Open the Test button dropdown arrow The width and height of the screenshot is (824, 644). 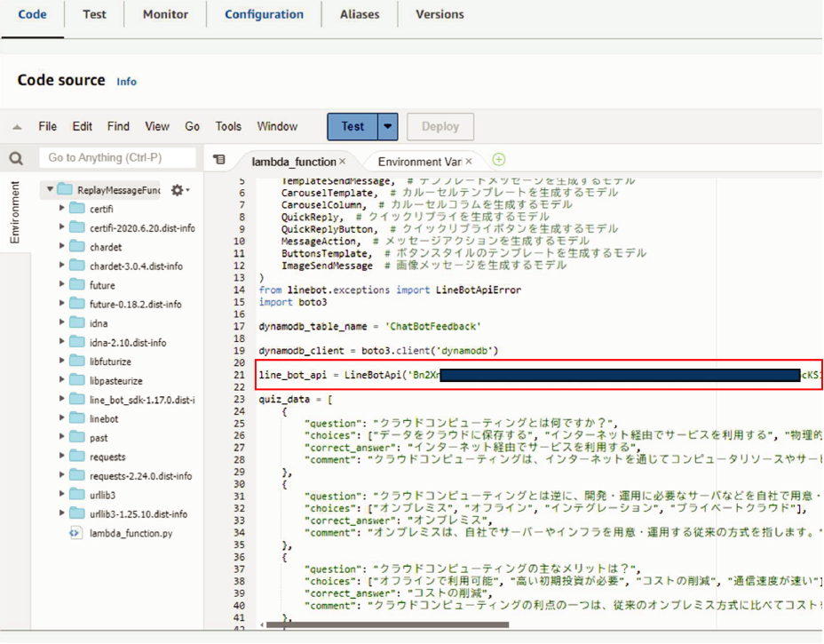point(388,127)
